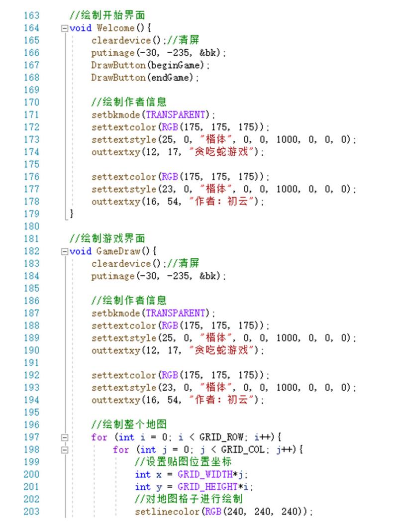Image resolution: width=398 pixels, height=532 pixels.
Task: Click the "作者：初云" string on line 194
Action: coord(221,400)
